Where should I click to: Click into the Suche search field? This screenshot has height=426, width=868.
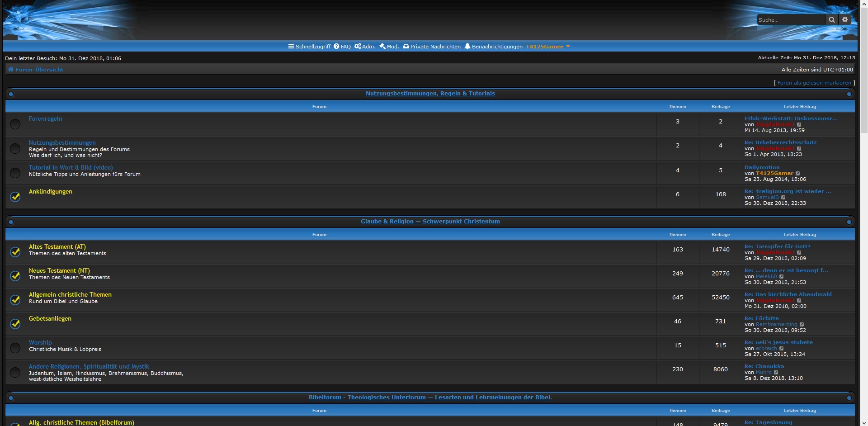[x=790, y=20]
